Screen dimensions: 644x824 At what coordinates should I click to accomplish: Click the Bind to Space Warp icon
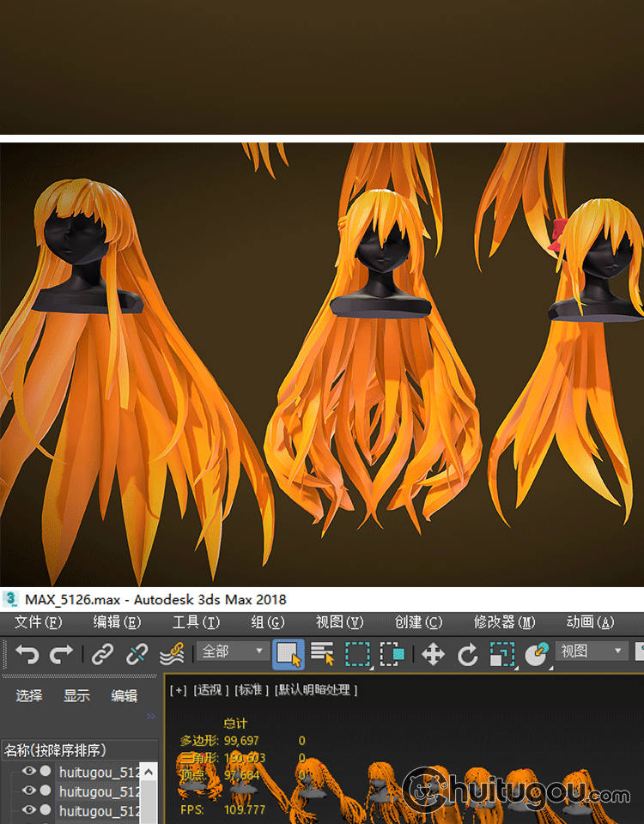tap(172, 654)
